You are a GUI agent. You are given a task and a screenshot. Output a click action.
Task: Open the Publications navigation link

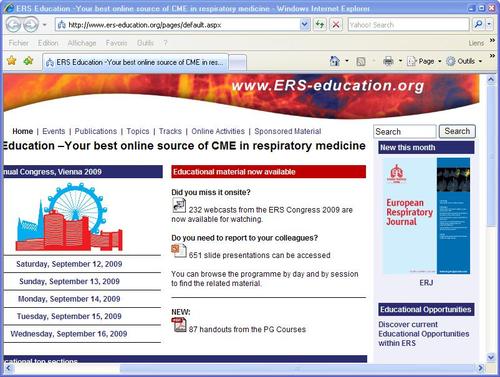point(96,131)
